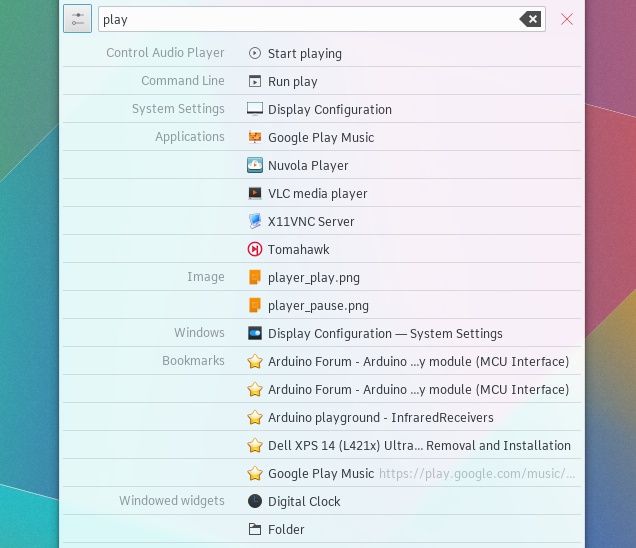
Task: Click the "Bookmarks" category label
Action: pyautogui.click(x=193, y=361)
